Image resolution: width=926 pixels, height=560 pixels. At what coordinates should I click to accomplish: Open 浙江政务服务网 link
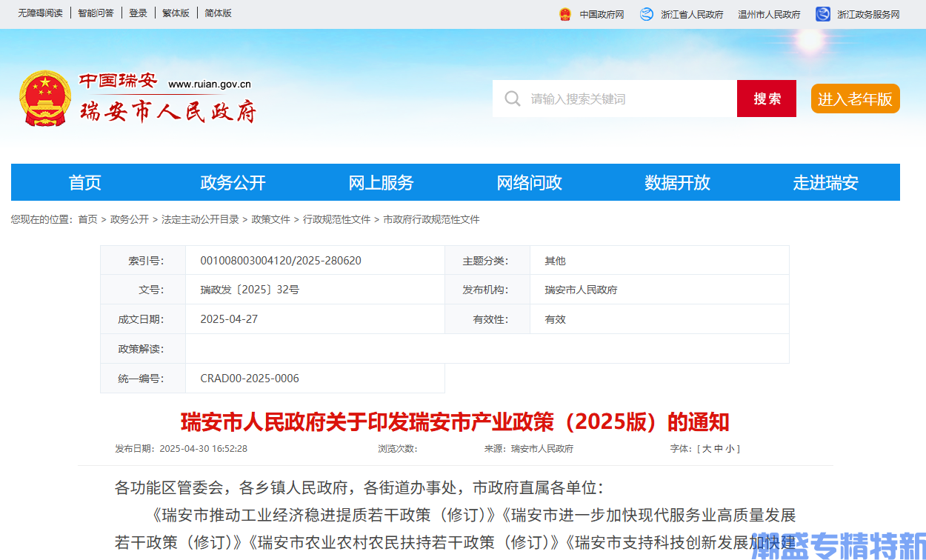point(868,14)
